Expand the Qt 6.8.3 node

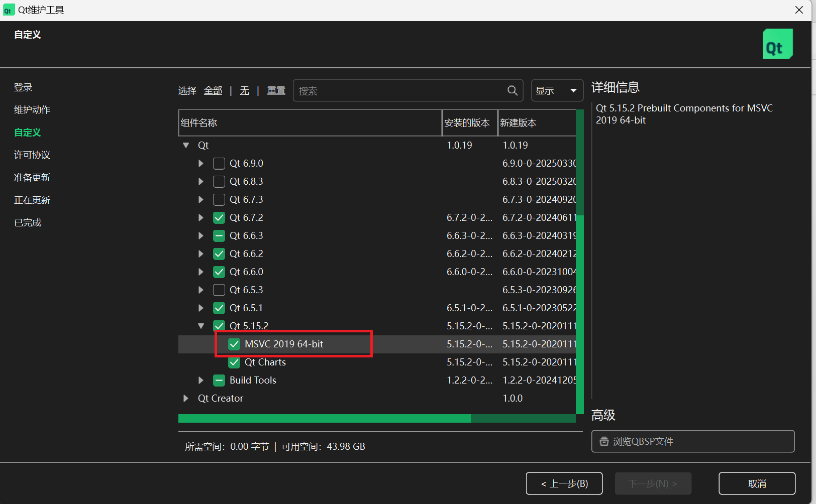(201, 181)
